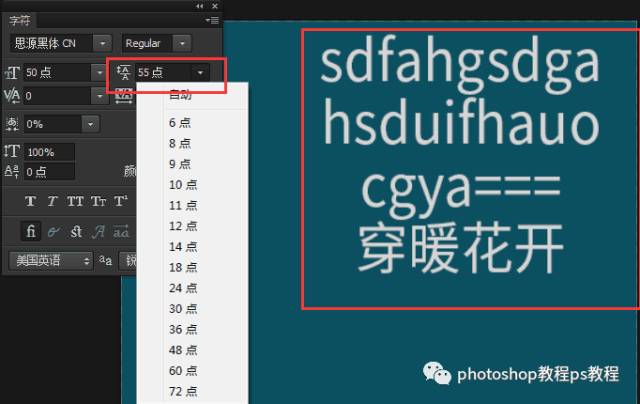Viewport: 640px width, 404px height.
Task: Enable the Small Caps Tт style
Action: point(98,201)
